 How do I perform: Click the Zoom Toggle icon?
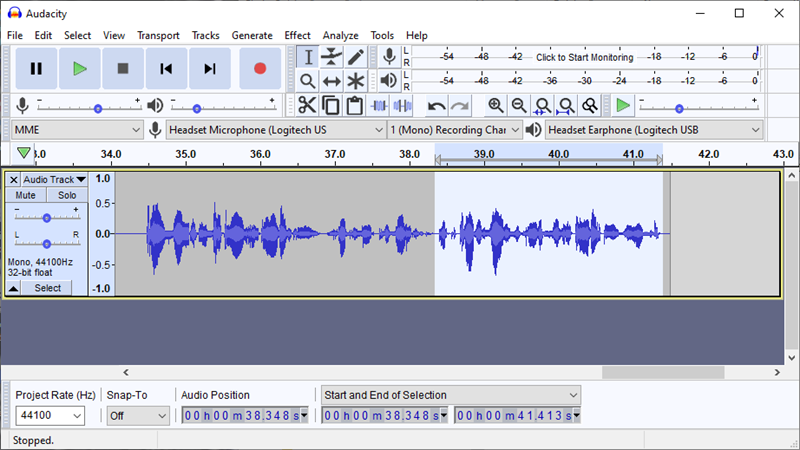pyautogui.click(x=590, y=106)
